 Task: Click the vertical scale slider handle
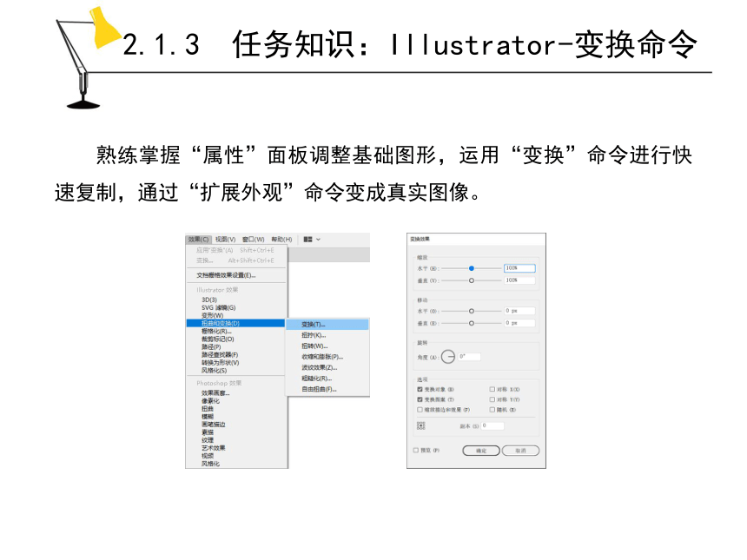(471, 280)
